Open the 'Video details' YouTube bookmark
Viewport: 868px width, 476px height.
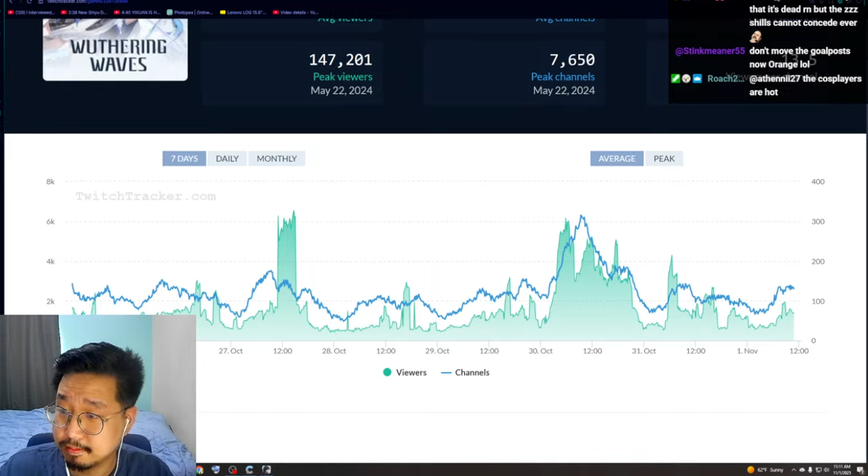[296, 12]
